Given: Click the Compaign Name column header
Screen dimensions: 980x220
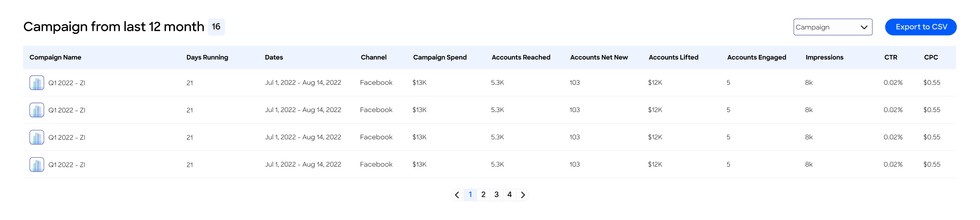Looking at the screenshot, I should 55,57.
